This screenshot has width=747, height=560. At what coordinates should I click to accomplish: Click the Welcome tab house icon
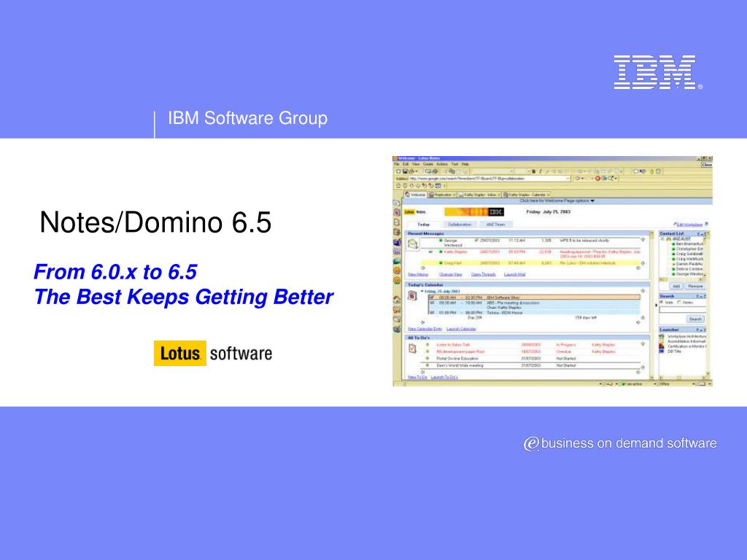pyautogui.click(x=408, y=194)
